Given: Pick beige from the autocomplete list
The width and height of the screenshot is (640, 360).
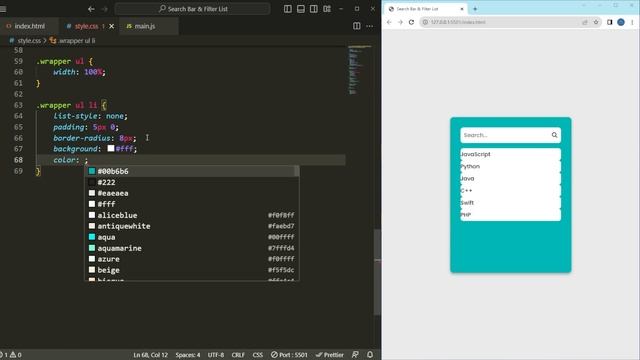Looking at the screenshot, I should (191, 270).
